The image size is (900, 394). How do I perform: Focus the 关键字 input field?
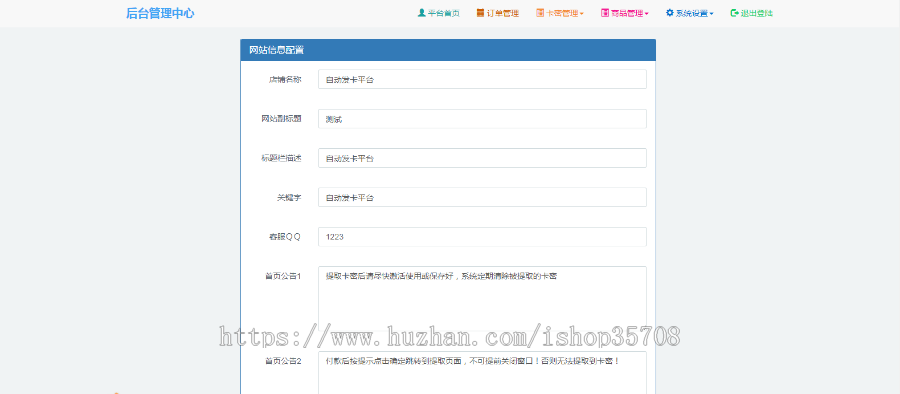[482, 197]
